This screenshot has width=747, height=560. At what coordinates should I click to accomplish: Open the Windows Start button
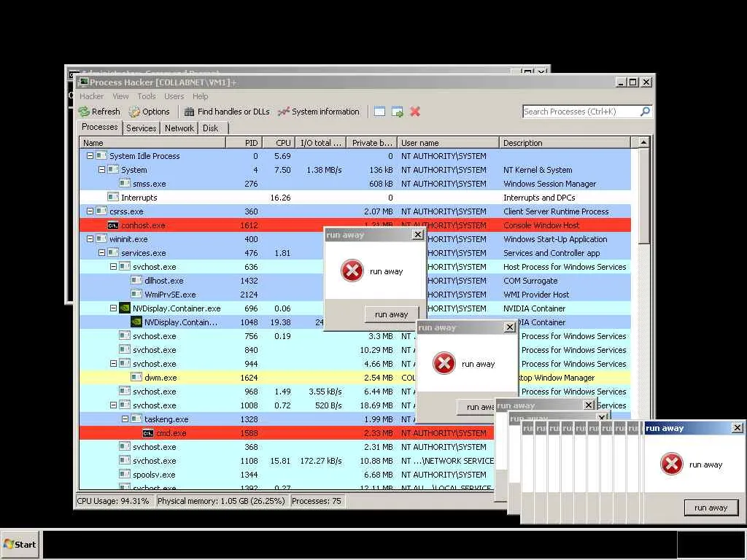tap(20, 544)
